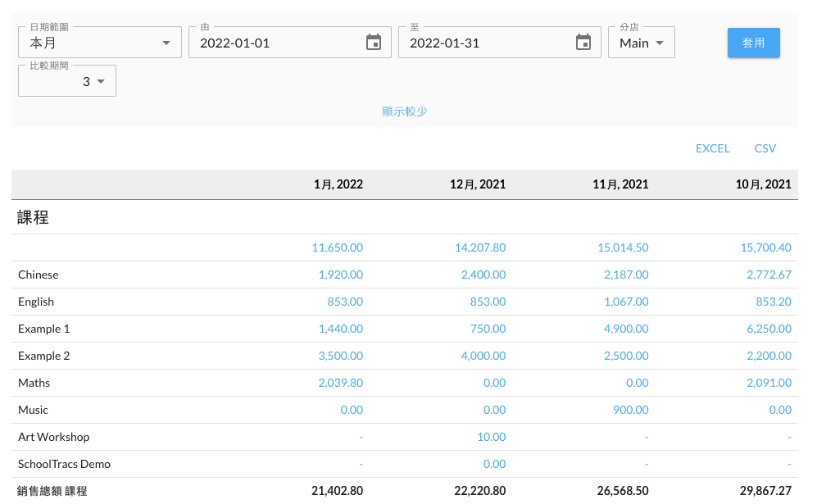Open Example 1 value 6,250.00
The image size is (817, 504).
click(769, 329)
